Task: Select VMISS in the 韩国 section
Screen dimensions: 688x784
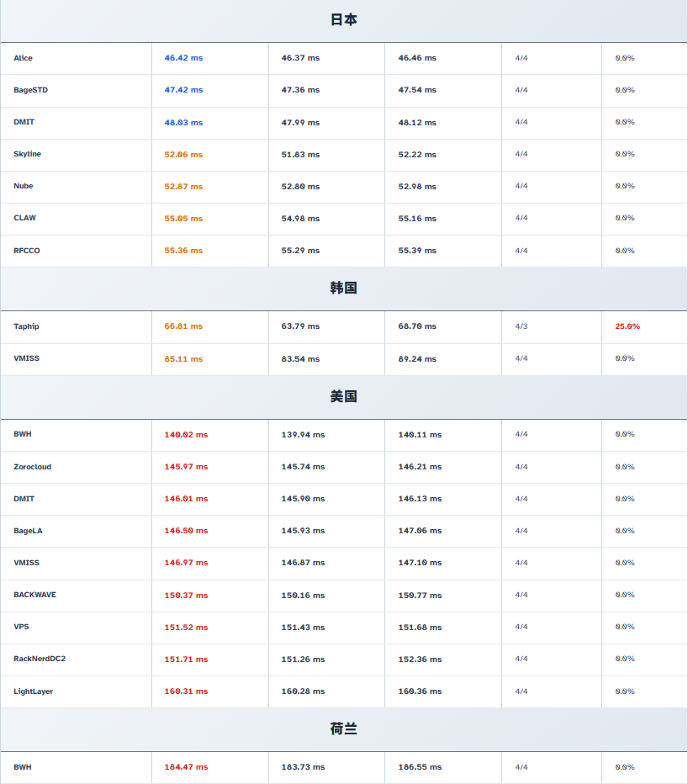Action: pyautogui.click(x=26, y=358)
